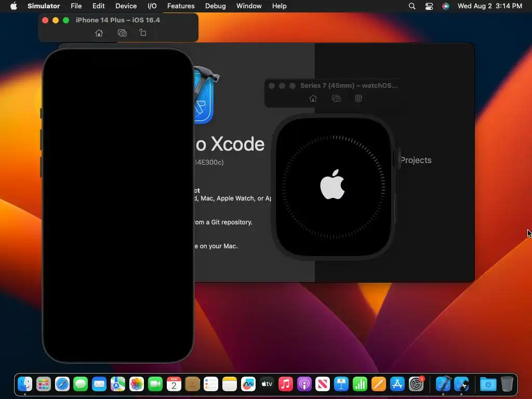This screenshot has height=399, width=532.
Task: Open Notes from the Dock
Action: click(229, 384)
